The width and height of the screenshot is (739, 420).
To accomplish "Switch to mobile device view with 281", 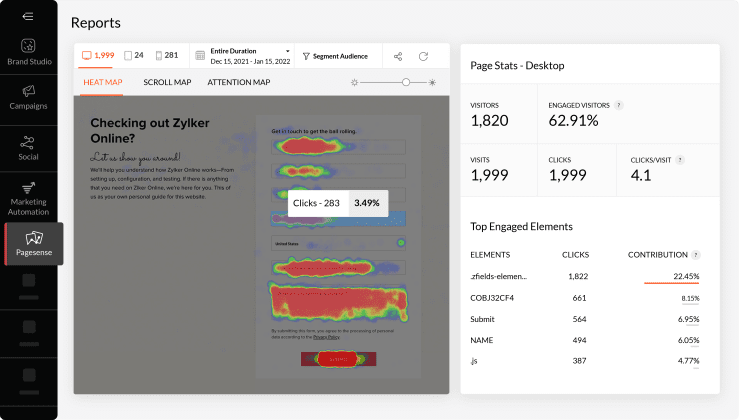I will [x=167, y=56].
